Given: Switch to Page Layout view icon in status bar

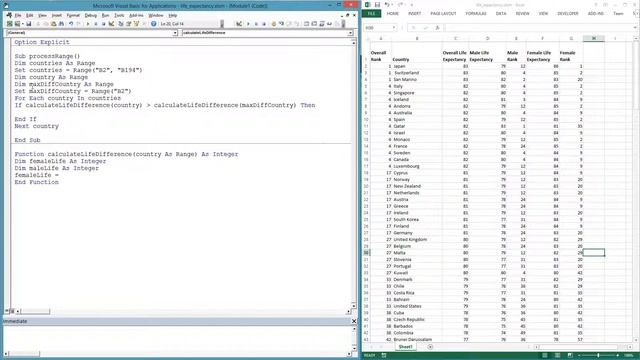Looking at the screenshot, I should (557, 356).
